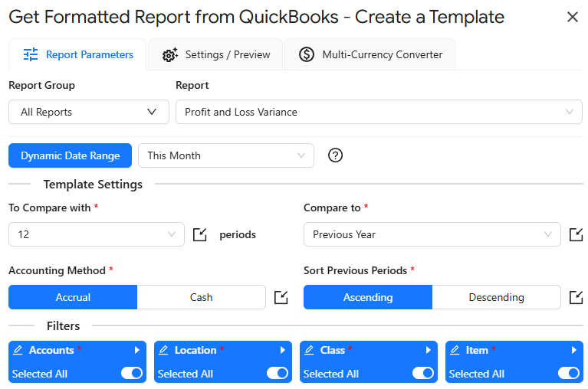Click the sliders icon on Report Parameters tab
Viewport: 588px width, 389px height.
click(31, 54)
